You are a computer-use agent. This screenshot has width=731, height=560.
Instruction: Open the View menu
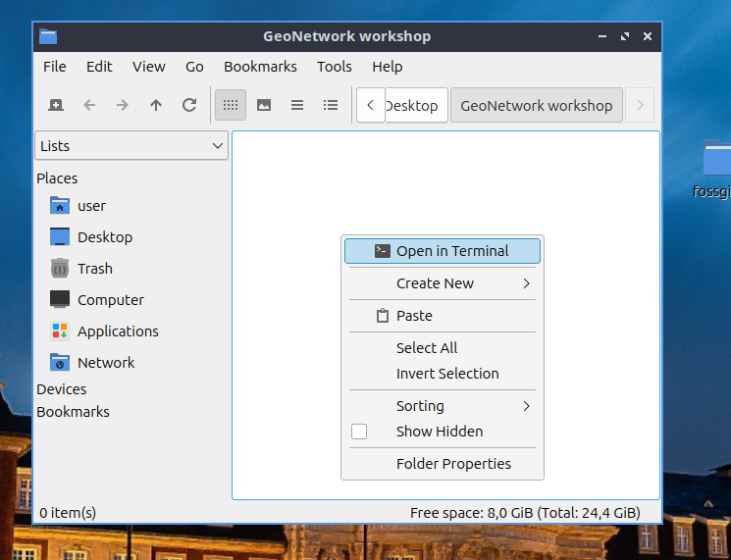coord(149,67)
